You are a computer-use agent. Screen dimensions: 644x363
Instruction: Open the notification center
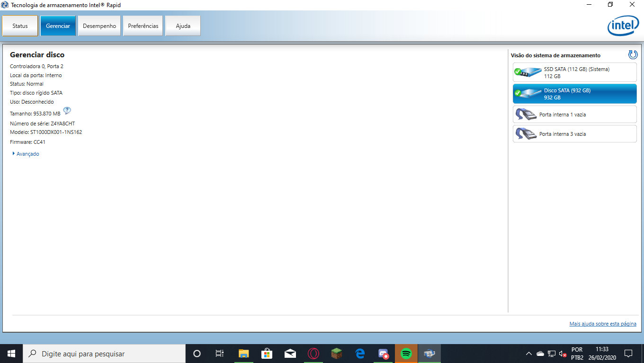point(628,354)
